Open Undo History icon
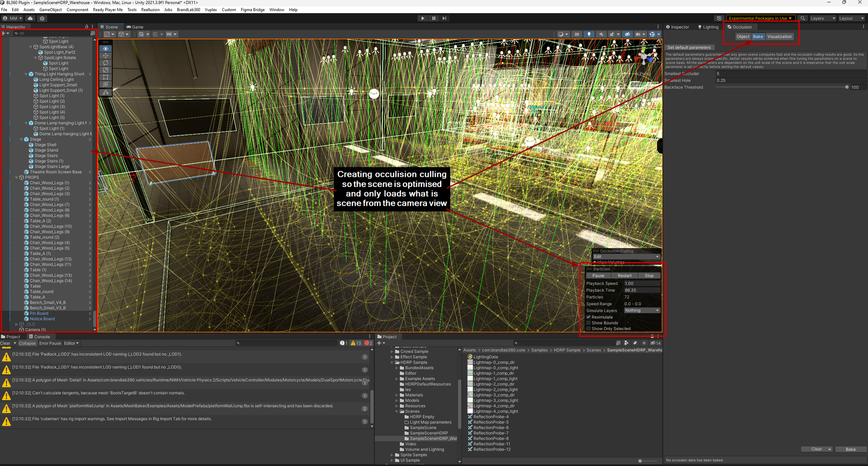Viewport: 868px width, 466px height. pos(719,18)
